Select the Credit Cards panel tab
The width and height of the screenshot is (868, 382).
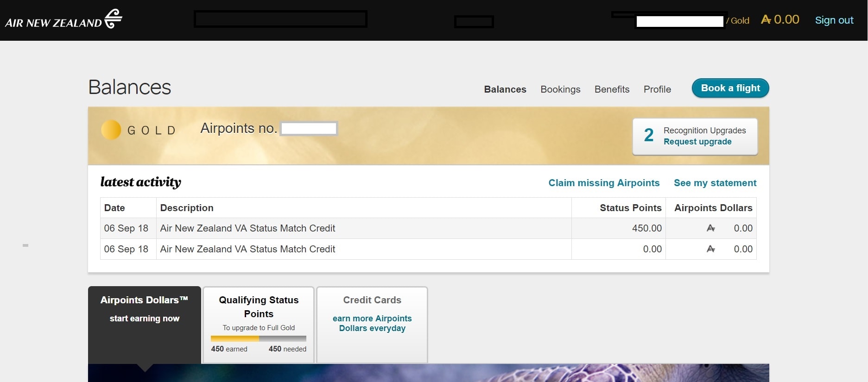[372, 325]
